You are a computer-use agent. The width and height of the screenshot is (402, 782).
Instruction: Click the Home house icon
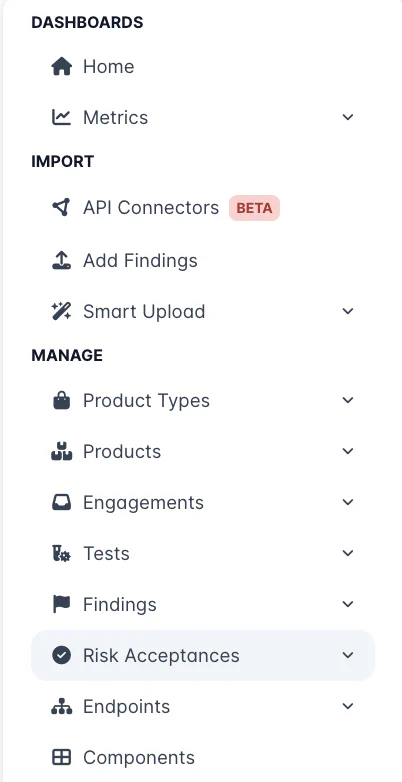click(61, 66)
